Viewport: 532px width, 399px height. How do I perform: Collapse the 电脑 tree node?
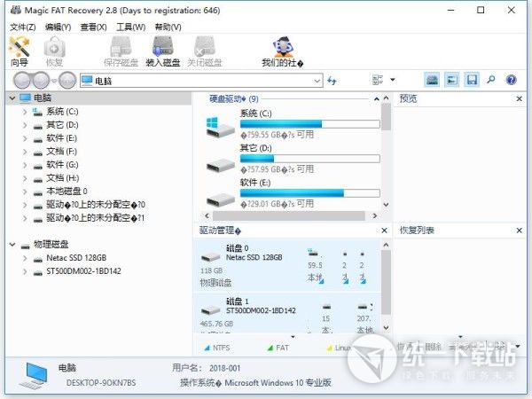(12, 98)
